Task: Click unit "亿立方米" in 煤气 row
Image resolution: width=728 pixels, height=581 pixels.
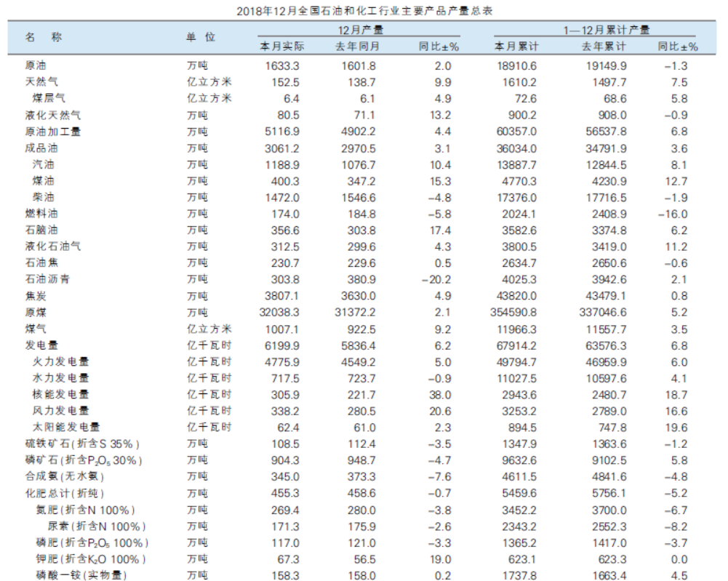Action: click(x=209, y=329)
